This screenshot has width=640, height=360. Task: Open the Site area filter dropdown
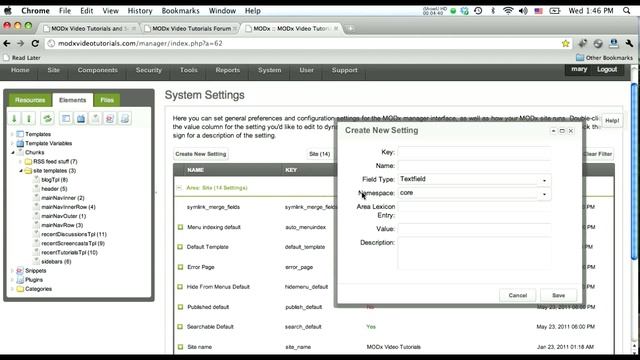pos(320,154)
